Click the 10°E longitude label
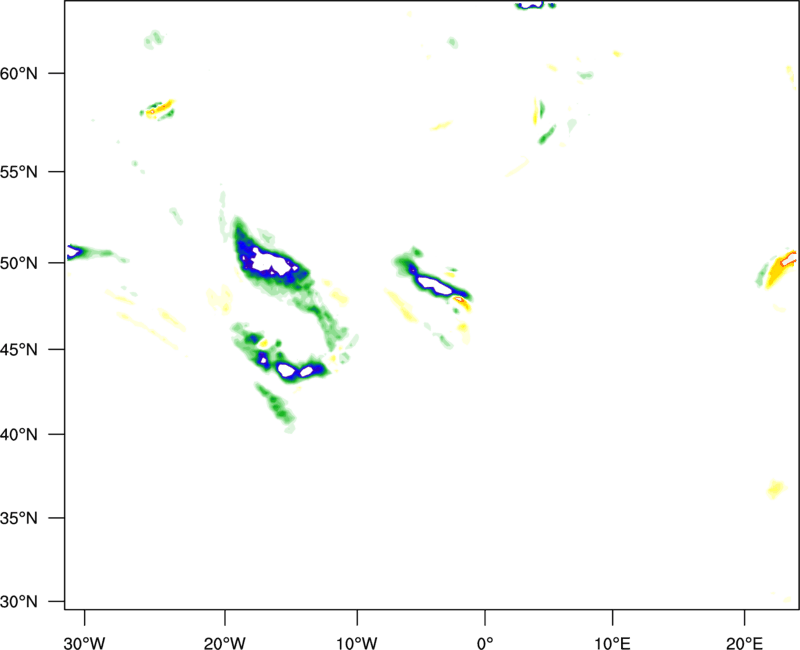This screenshot has width=800, height=650. pos(612,643)
